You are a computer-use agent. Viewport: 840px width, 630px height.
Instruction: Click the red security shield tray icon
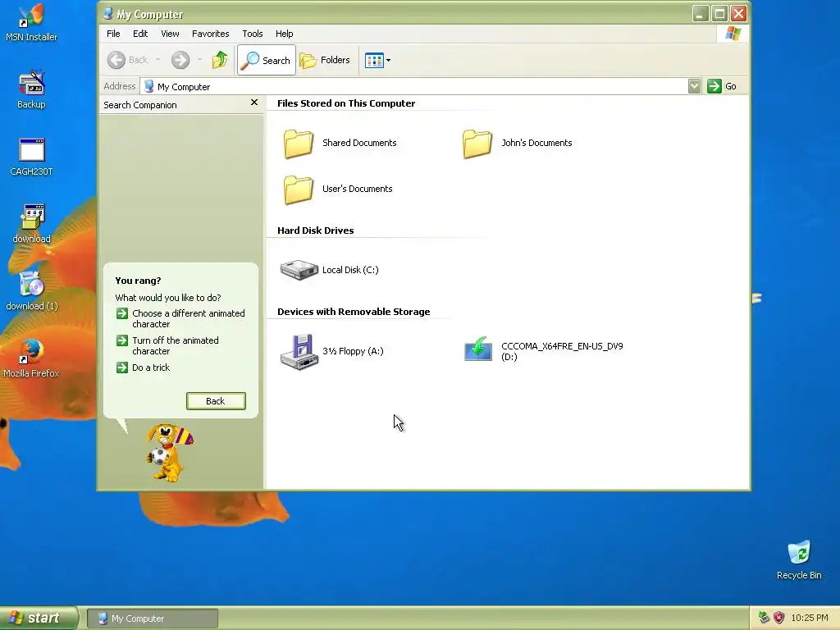pyautogui.click(x=778, y=618)
